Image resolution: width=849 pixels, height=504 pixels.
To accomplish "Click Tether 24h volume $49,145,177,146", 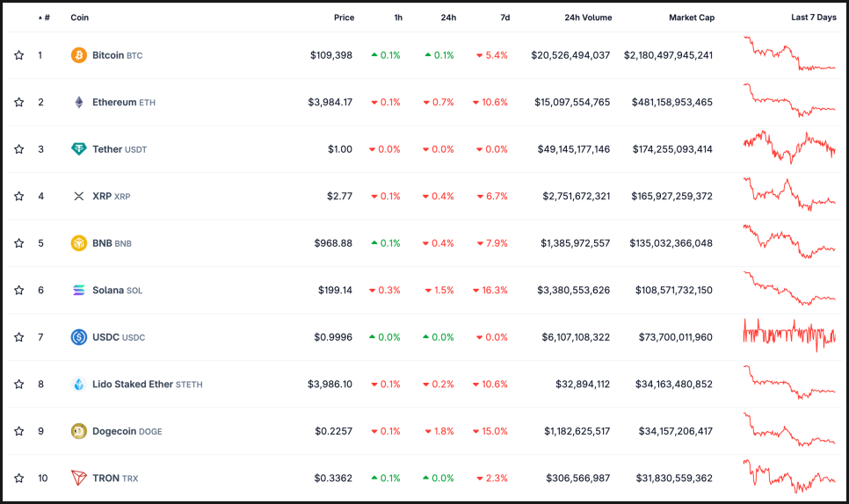I will 574,149.
